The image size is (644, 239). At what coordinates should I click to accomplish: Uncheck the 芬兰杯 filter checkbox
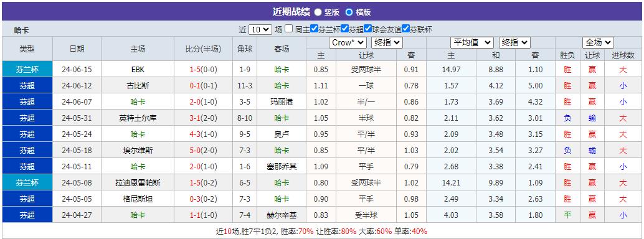click(x=314, y=29)
